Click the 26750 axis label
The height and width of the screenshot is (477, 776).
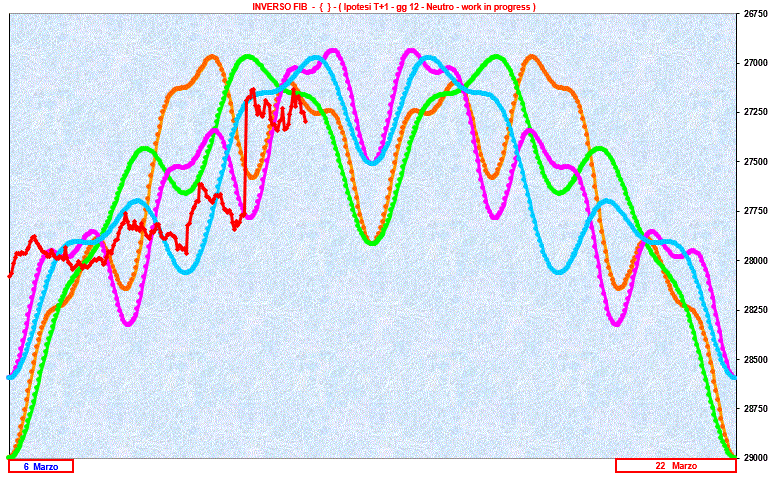pos(755,14)
